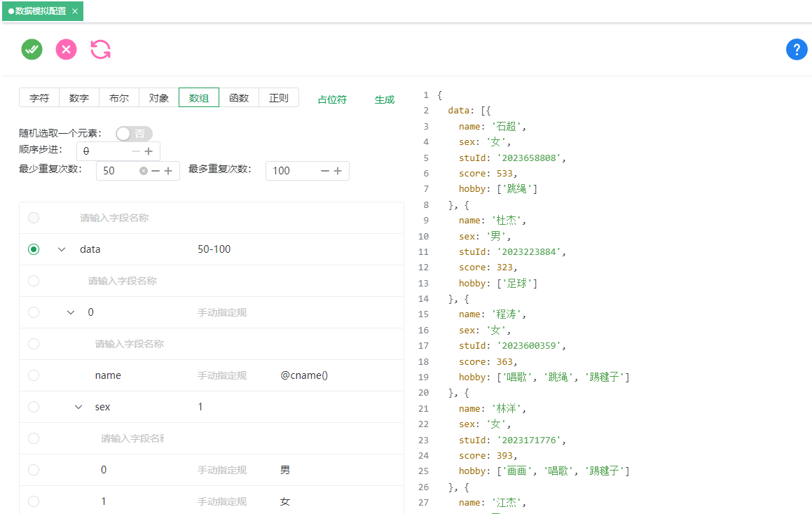
Task: Select radio button for the name row
Action: [x=34, y=375]
